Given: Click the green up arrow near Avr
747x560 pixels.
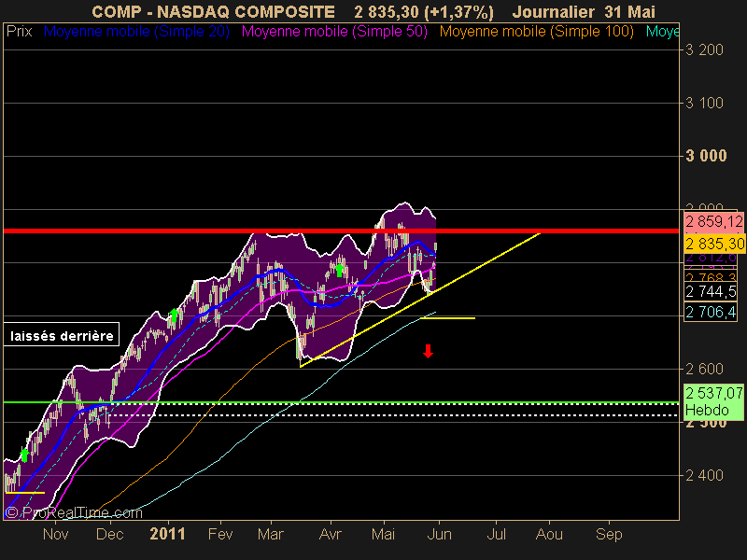Looking at the screenshot, I should [x=339, y=270].
